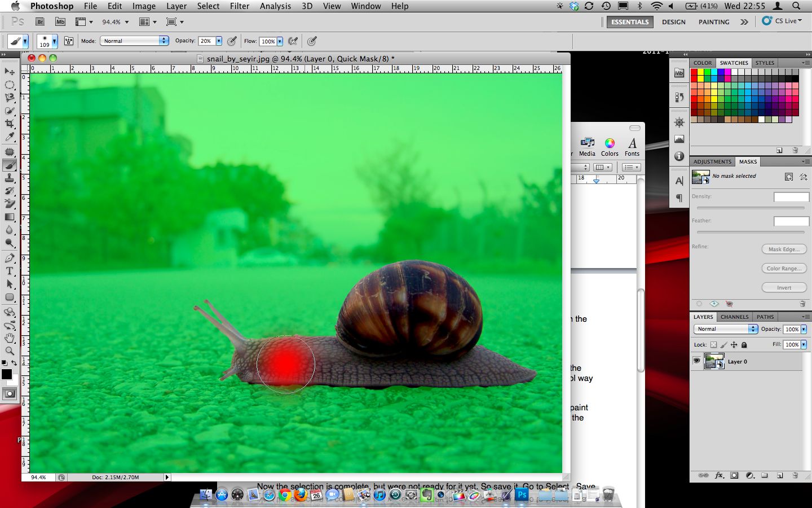Select the Hand tool
The width and height of the screenshot is (812, 508).
pyautogui.click(x=10, y=338)
